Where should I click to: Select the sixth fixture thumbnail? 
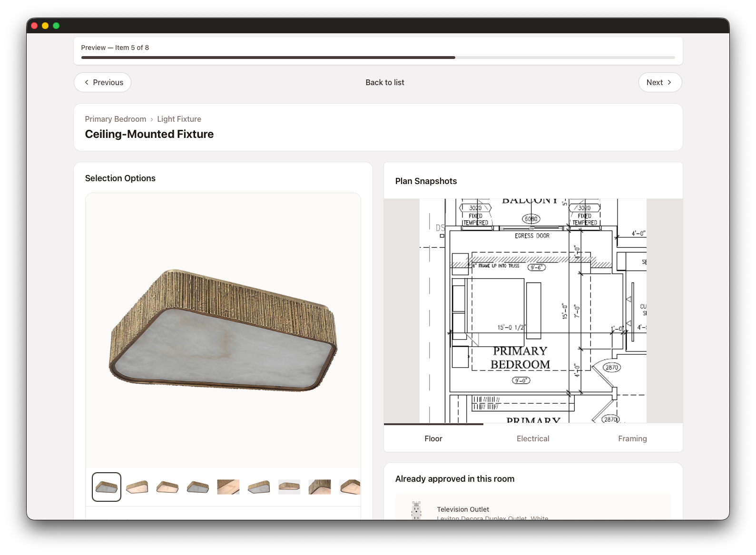point(259,487)
